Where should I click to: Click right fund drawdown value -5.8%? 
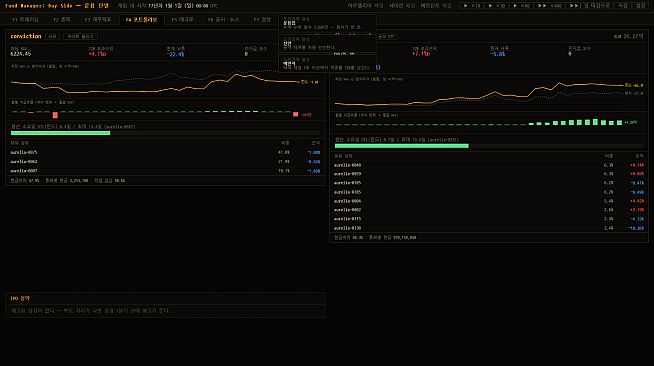[498, 54]
